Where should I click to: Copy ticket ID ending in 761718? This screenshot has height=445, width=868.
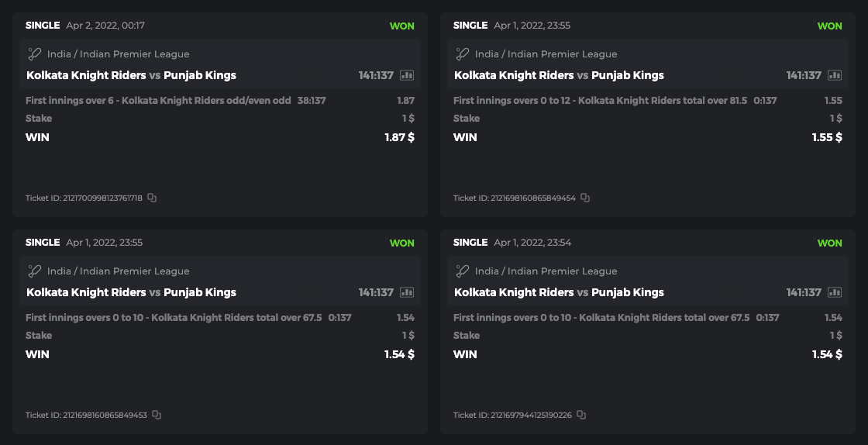click(152, 198)
